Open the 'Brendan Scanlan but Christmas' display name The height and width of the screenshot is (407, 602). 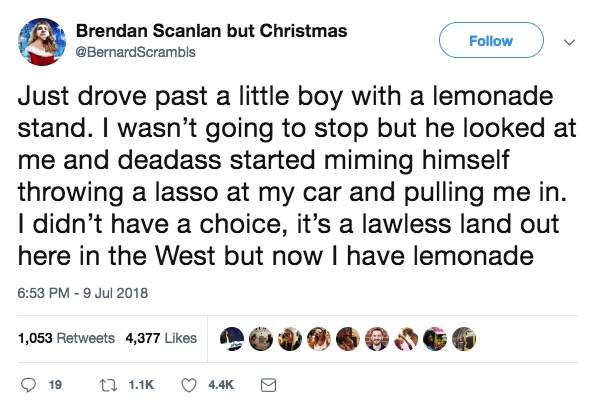211,31
